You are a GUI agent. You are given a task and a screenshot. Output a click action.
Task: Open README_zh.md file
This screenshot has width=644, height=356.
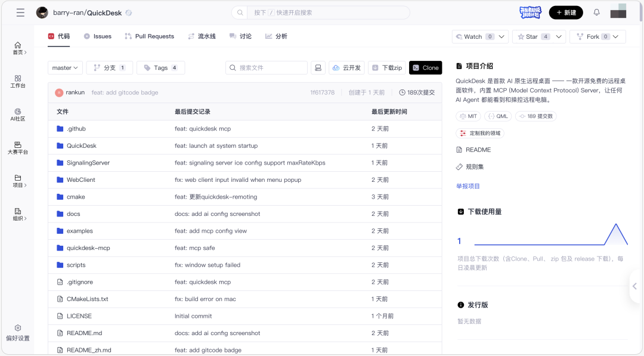click(89, 350)
